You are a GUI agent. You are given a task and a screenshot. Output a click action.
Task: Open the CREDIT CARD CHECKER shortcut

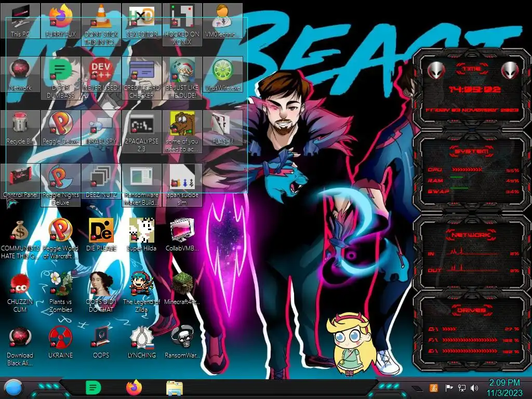click(x=141, y=78)
